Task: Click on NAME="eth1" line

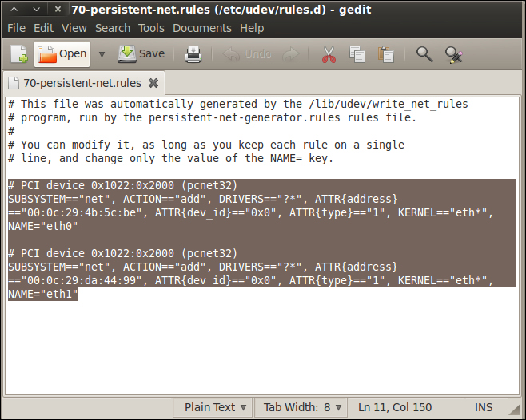Action: (42, 294)
